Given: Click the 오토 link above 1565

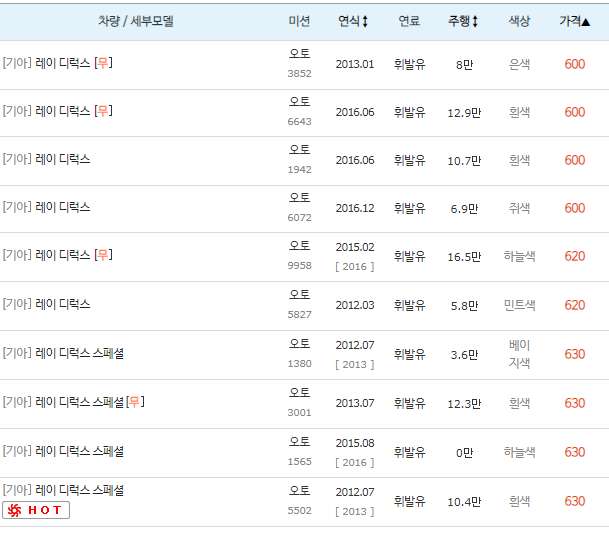Looking at the screenshot, I should [299, 441].
